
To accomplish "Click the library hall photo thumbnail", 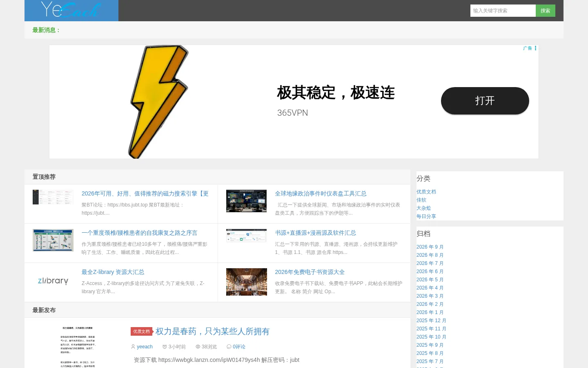I will [x=246, y=282].
